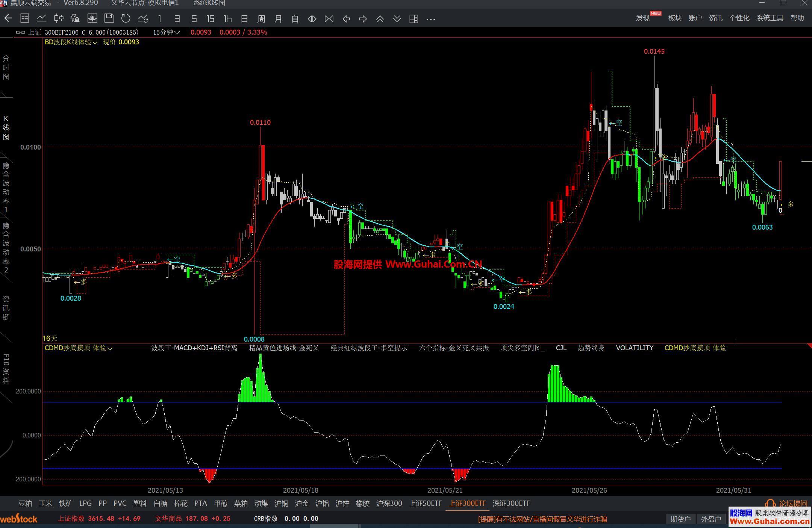Click the more options ellipsis icon
Viewport: 812px width, 528px height.
click(x=431, y=19)
